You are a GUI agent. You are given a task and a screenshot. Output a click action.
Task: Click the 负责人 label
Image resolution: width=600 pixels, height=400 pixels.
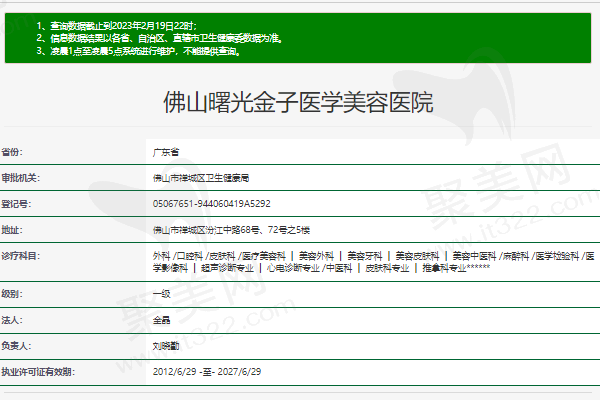click(x=16, y=346)
